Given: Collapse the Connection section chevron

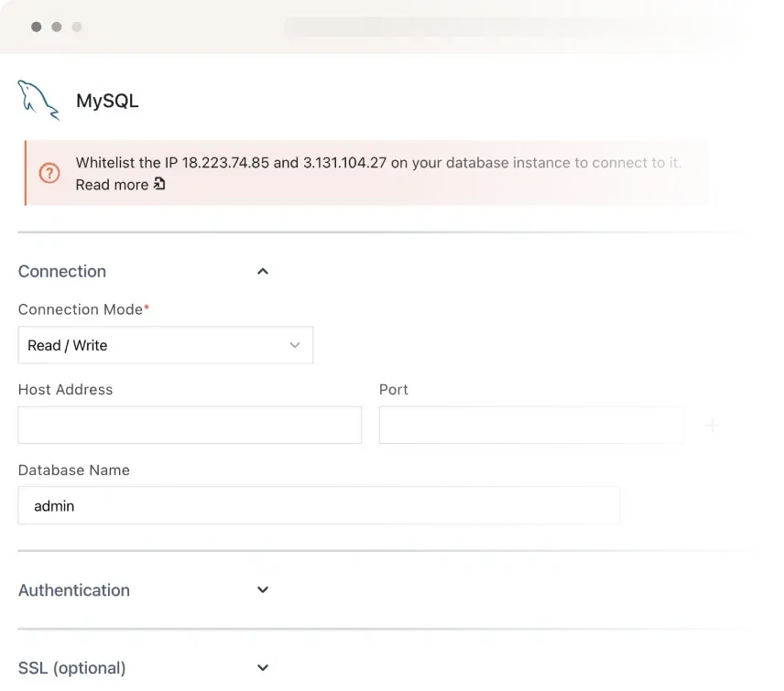Looking at the screenshot, I should (263, 271).
